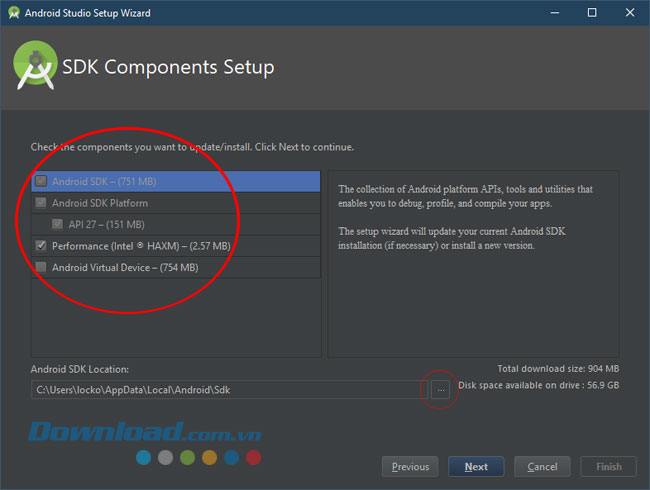The width and height of the screenshot is (650, 490).
Task: Select Android Virtual Device – (754 MB) label
Action: pyautogui.click(x=125, y=268)
